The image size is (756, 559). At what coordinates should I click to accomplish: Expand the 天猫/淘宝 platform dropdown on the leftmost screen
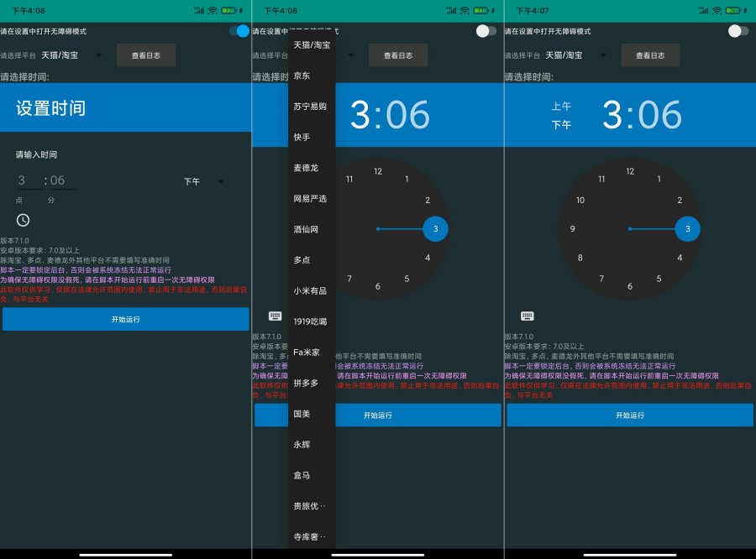coord(71,55)
